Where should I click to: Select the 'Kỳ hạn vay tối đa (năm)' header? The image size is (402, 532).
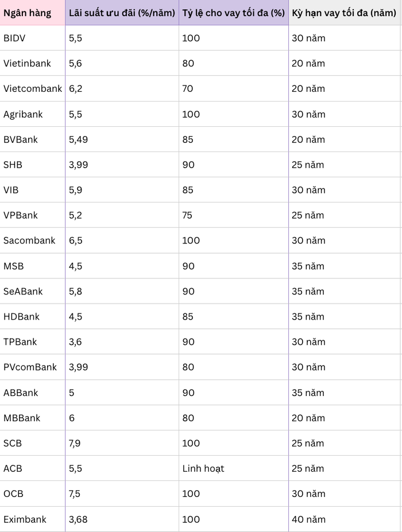343,13
